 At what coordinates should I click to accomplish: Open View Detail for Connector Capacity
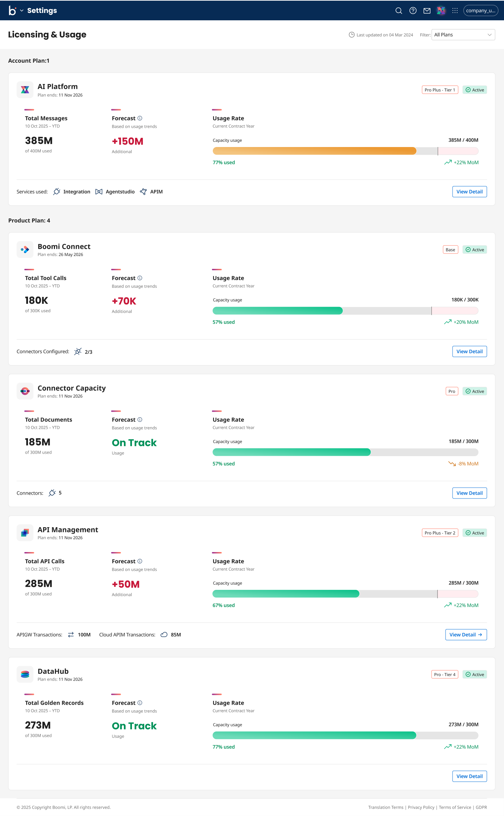tap(469, 493)
